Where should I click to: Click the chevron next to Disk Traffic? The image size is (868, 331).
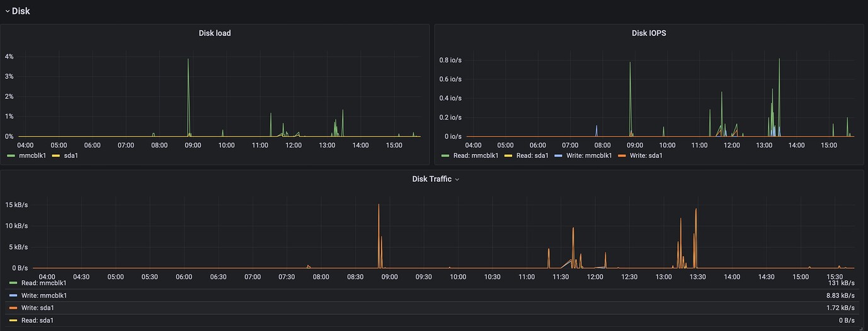(x=457, y=180)
